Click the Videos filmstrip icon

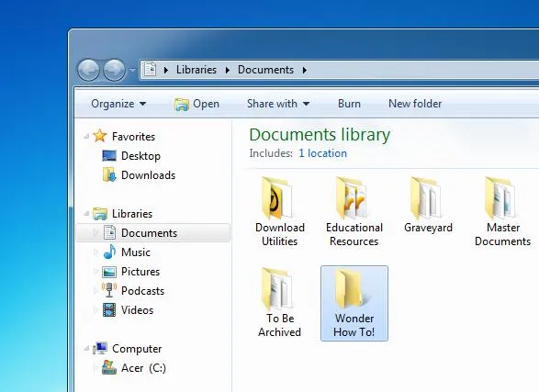109,310
